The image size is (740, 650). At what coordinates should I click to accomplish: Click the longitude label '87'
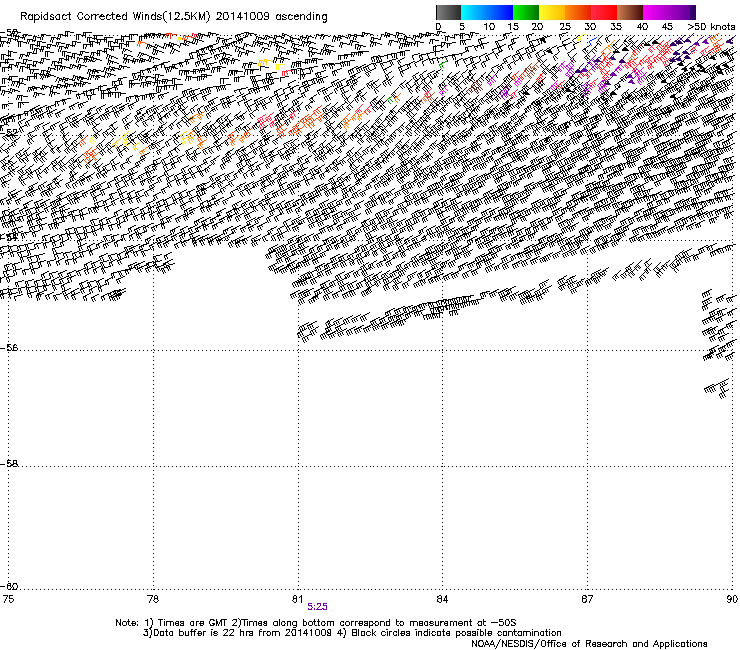click(587, 599)
